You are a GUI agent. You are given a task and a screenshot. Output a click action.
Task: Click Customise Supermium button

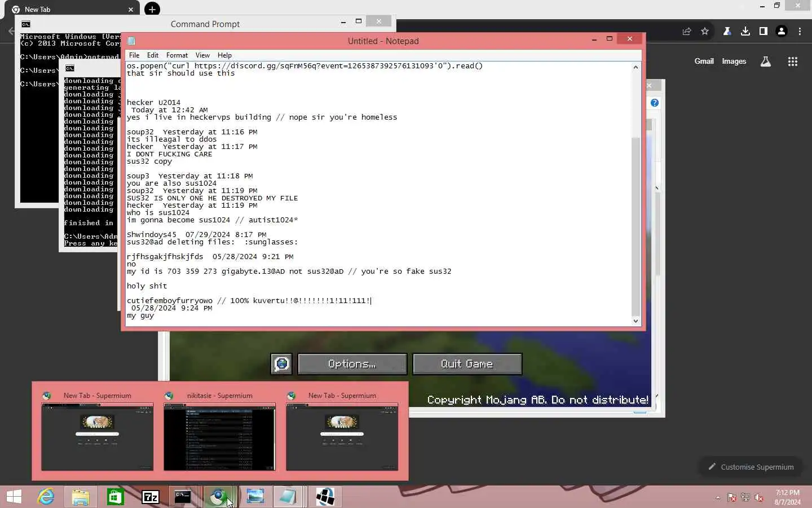pyautogui.click(x=751, y=467)
